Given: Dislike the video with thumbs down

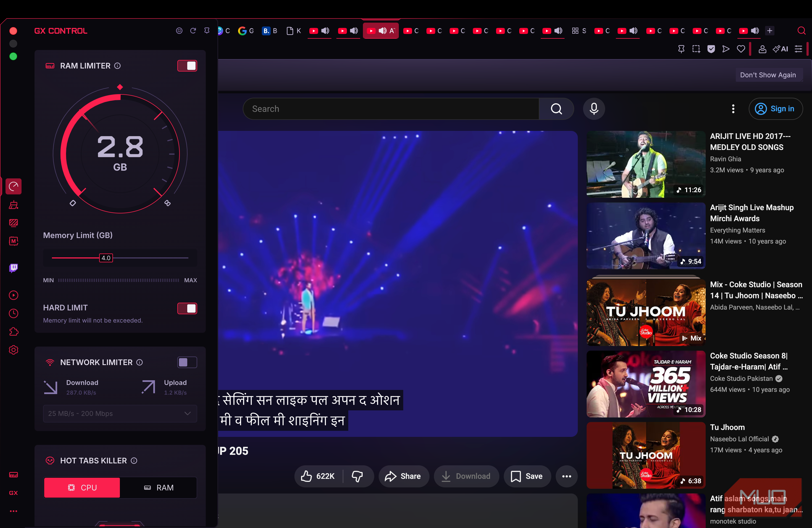Looking at the screenshot, I should coord(357,476).
